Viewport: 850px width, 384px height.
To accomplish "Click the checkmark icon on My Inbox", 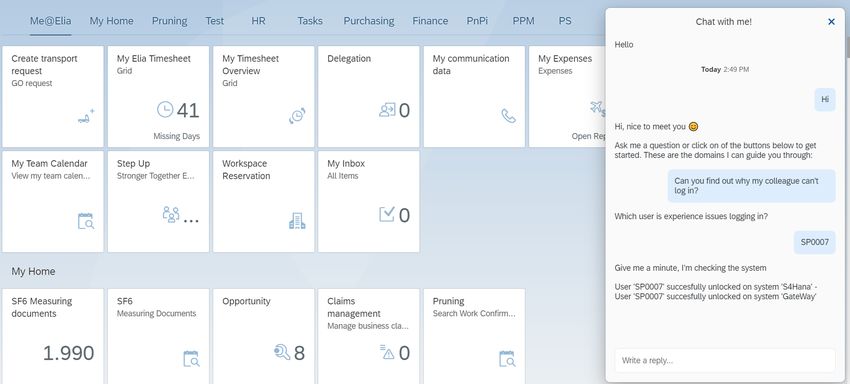I will click(x=387, y=214).
